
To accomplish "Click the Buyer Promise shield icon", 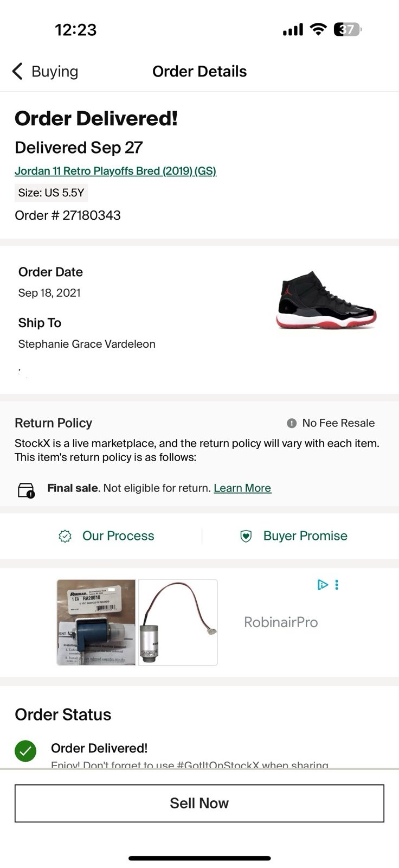I will coord(247,535).
